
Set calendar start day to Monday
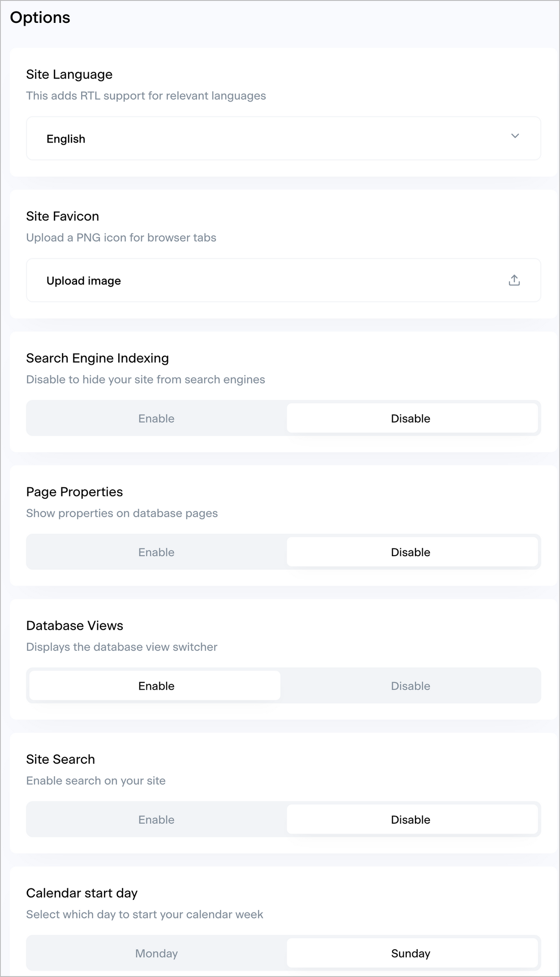pyautogui.click(x=156, y=953)
